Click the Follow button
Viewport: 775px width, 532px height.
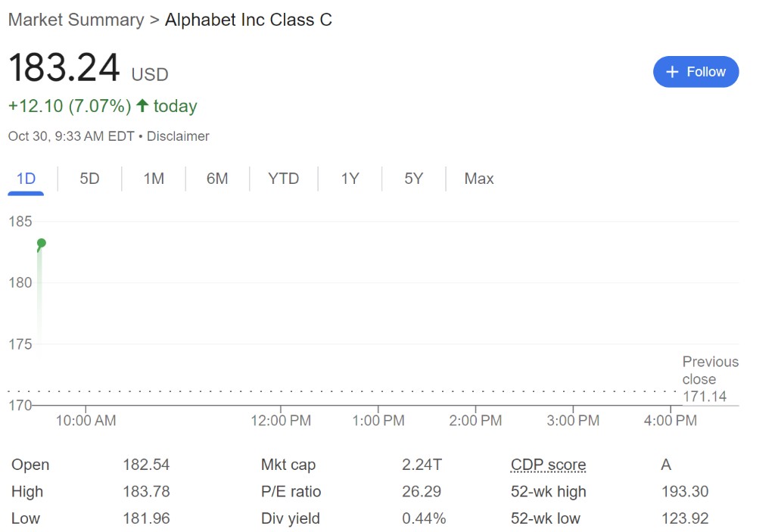696,72
